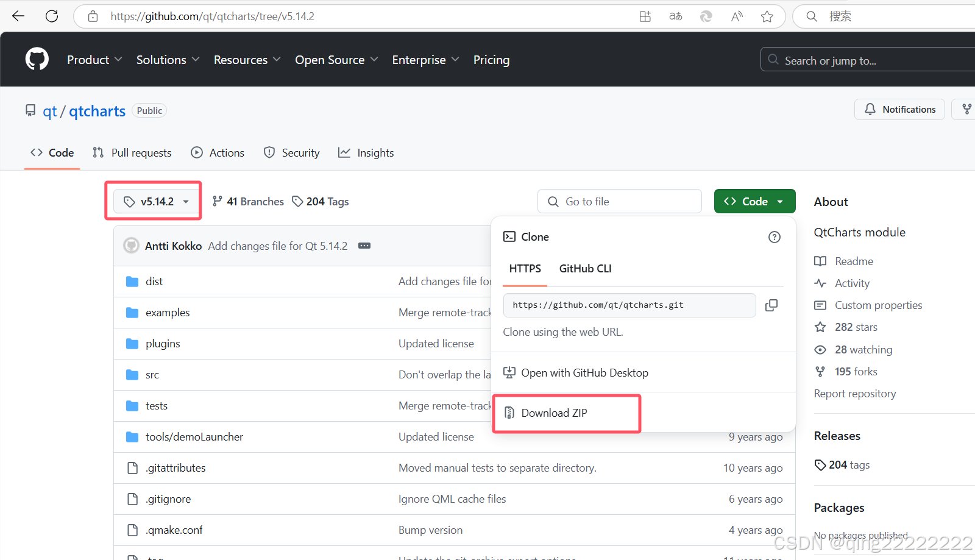Open the examples folder
This screenshot has height=560, width=975.
tap(168, 313)
